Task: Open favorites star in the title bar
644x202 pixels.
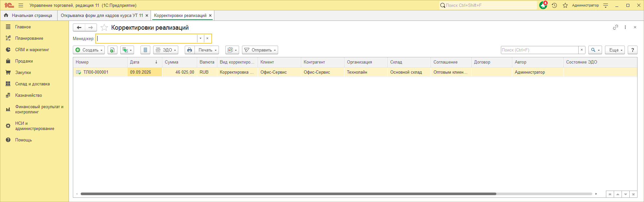Action: 565,5
